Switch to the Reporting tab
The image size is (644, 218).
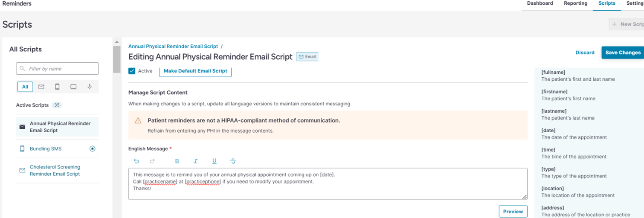(575, 3)
